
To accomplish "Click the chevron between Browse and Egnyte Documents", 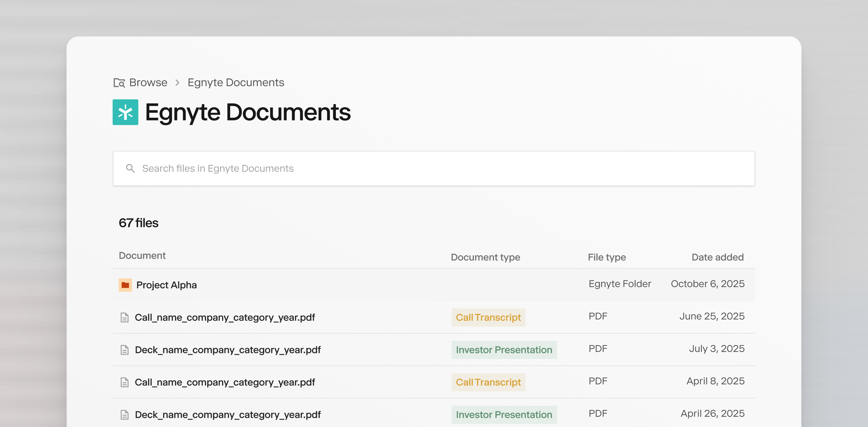I will 177,82.
